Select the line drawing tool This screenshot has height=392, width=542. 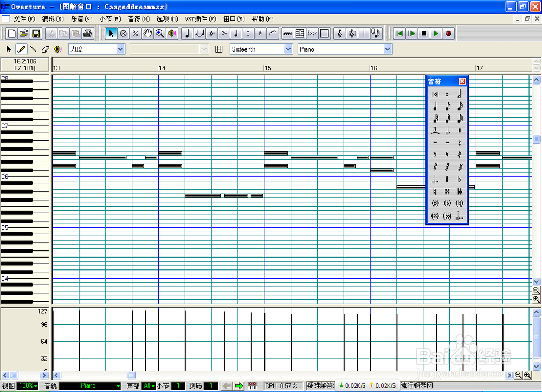(33, 49)
